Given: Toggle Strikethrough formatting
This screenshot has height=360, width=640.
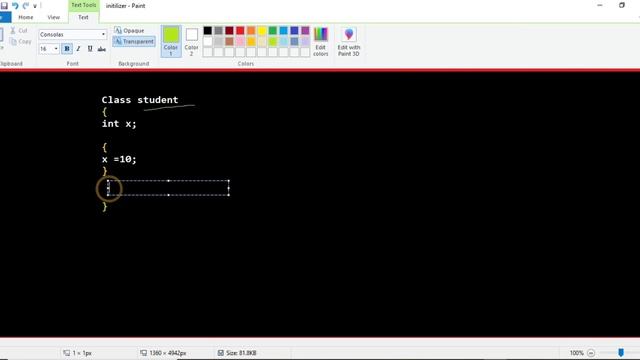Looking at the screenshot, I should pos(102,49).
